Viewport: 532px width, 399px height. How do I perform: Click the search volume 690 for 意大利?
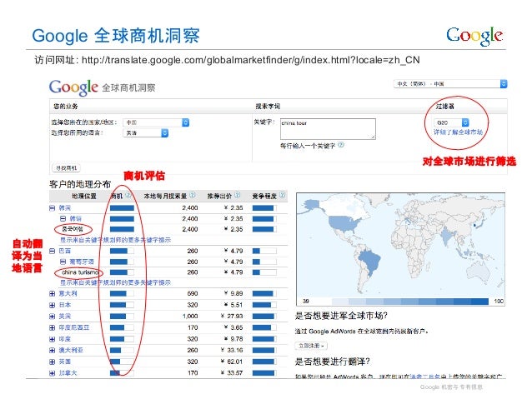tap(193, 293)
